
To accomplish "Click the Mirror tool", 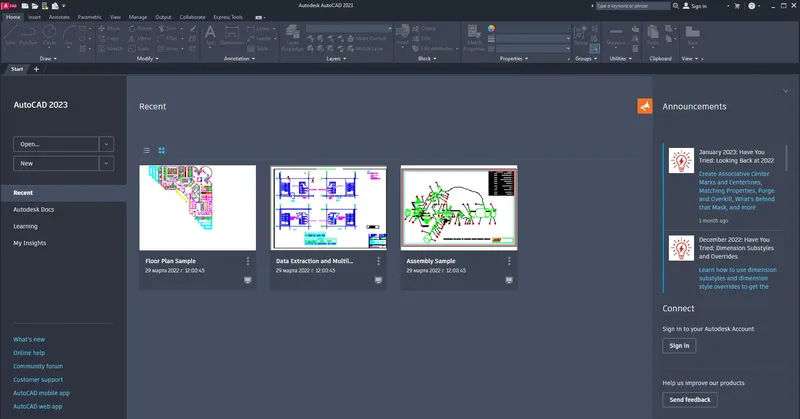I will click(x=140, y=39).
